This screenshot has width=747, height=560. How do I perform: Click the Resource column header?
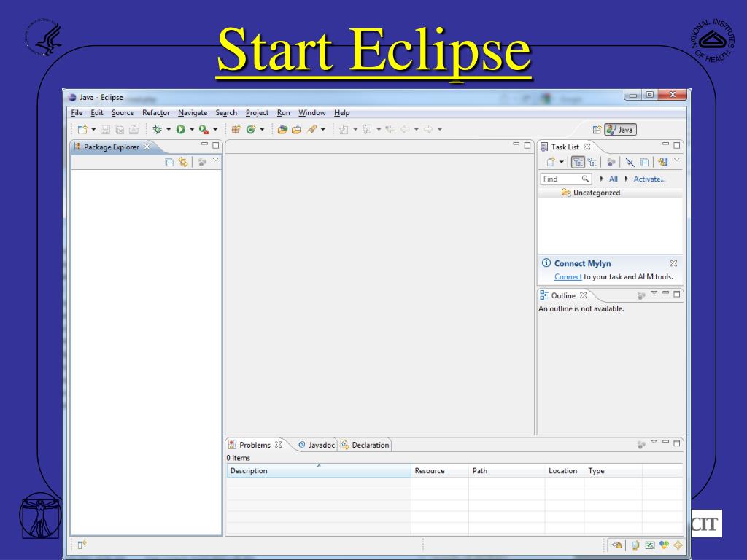[x=440, y=471]
